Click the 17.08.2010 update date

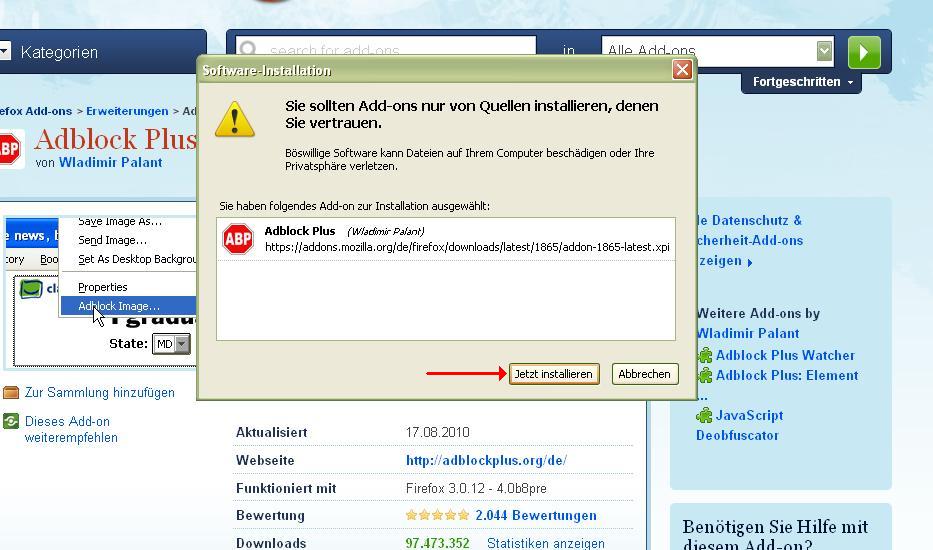(437, 432)
